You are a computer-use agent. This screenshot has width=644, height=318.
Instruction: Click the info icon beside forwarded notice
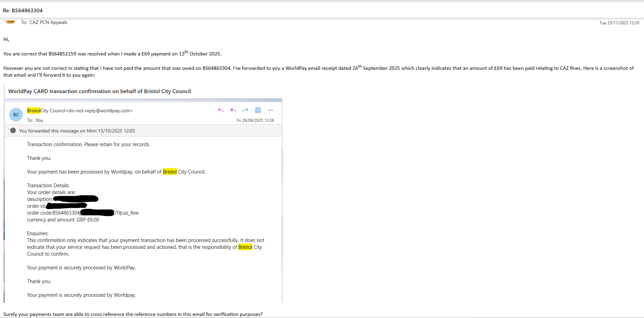click(13, 131)
